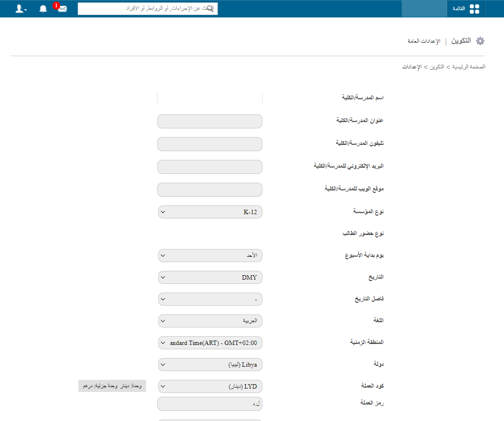Open دولة dropdown showing Libya
Image resolution: width=504 pixels, height=421 pixels.
[x=210, y=365]
